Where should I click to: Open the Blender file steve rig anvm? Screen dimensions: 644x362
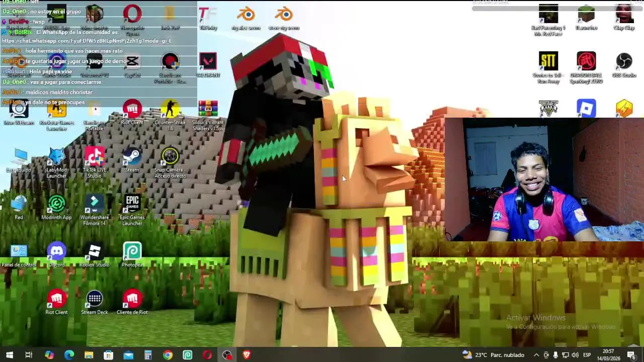[284, 19]
